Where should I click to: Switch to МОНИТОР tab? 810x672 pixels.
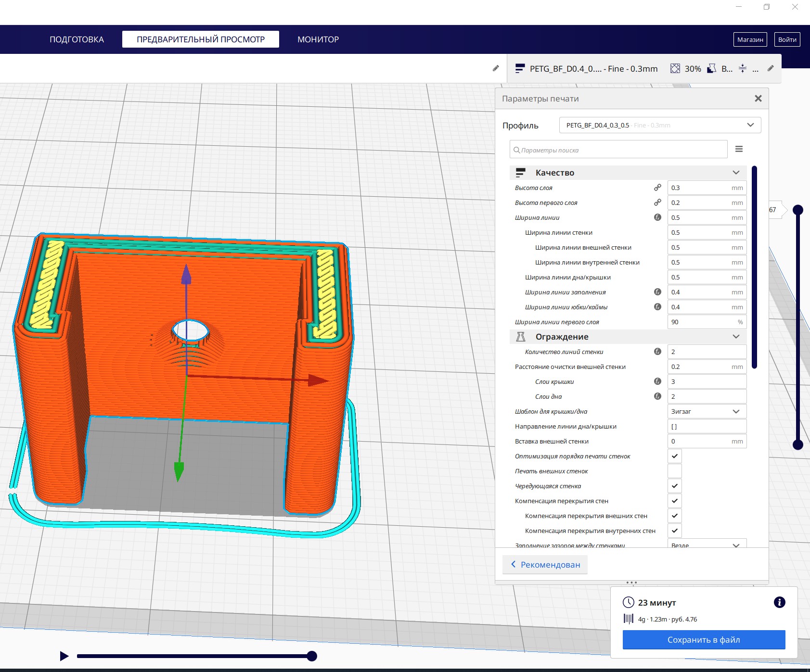(318, 39)
